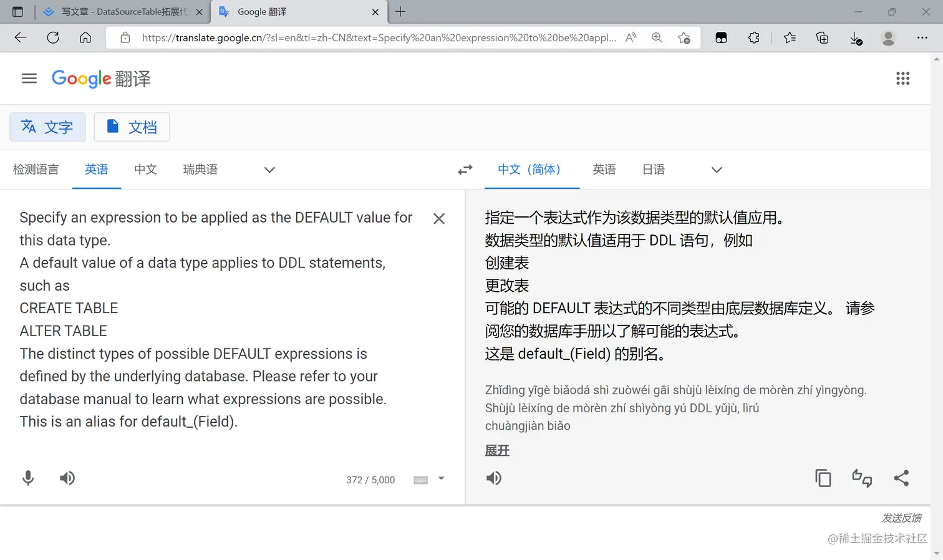Listen to the Chinese translation
943x560 pixels.
click(494, 478)
